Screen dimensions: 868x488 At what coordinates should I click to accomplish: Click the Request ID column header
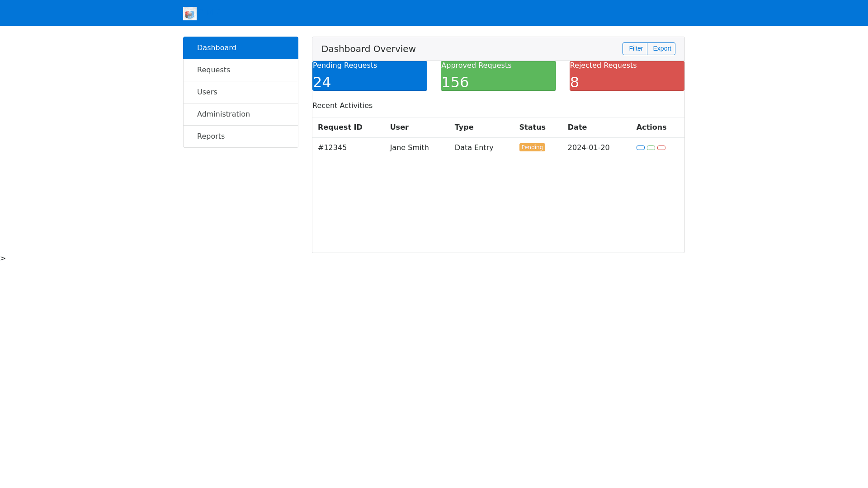pos(340,127)
